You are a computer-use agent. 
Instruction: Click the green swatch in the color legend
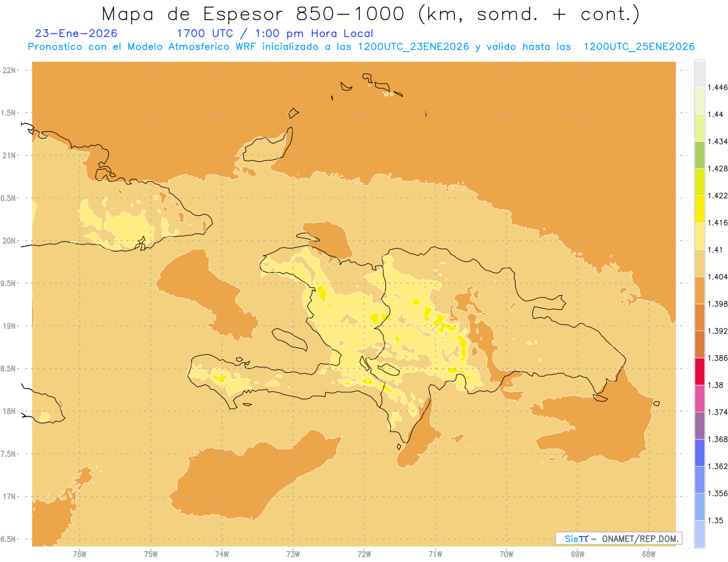pyautogui.click(x=699, y=155)
